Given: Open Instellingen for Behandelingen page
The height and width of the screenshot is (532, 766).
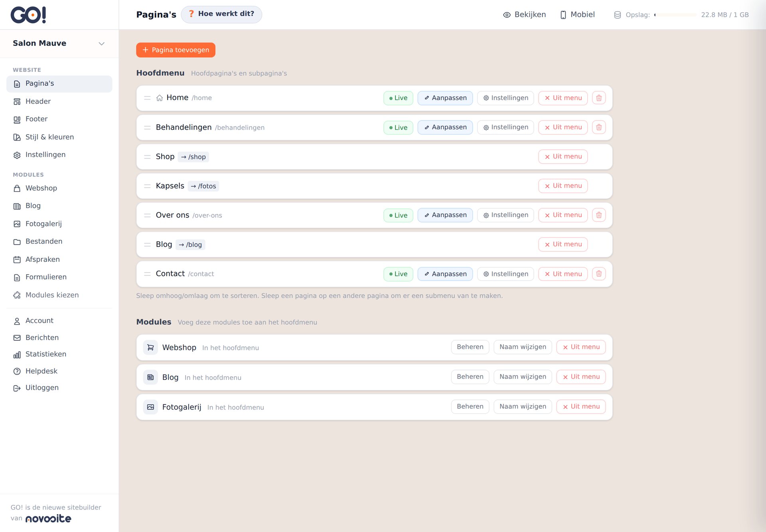Looking at the screenshot, I should [x=505, y=127].
